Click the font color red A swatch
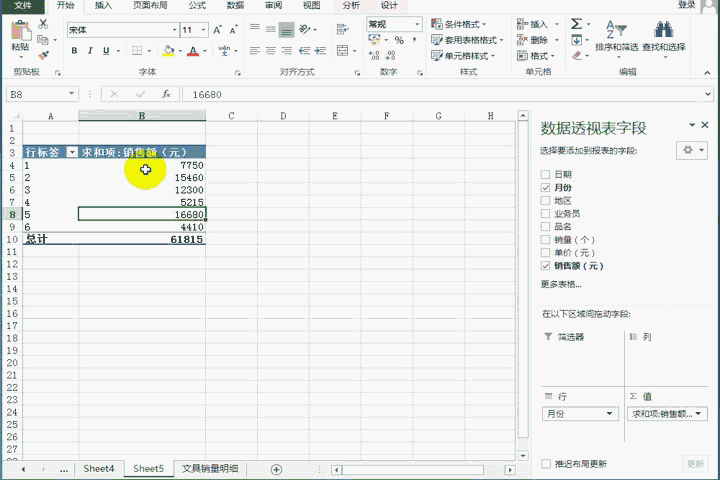 [193, 51]
